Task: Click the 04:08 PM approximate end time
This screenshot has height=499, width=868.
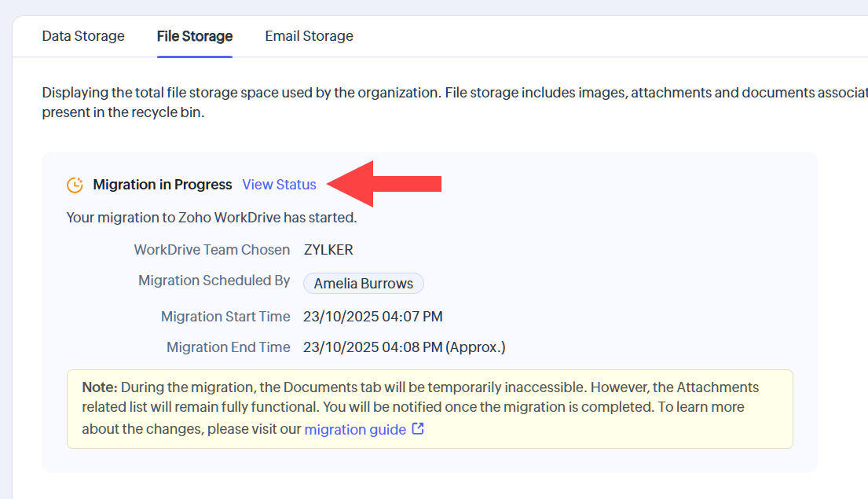Action: tap(404, 347)
